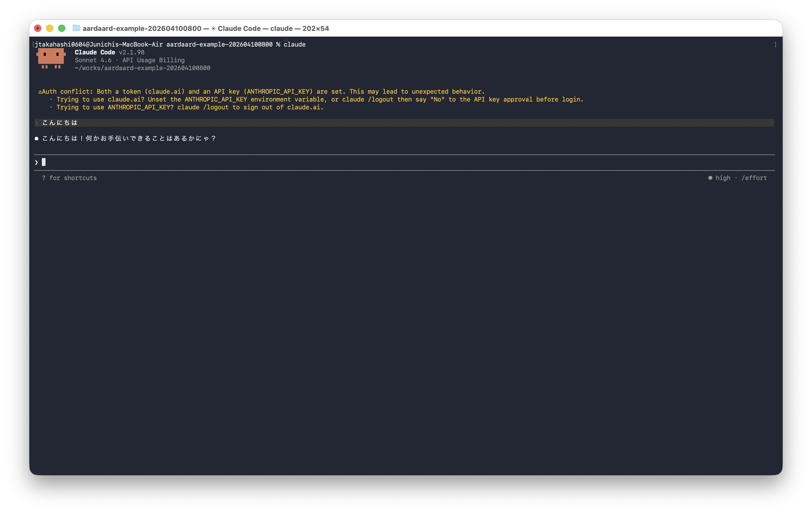812x514 pixels.
Task: Click the white bullet before Claude's reply
Action: coord(36,139)
